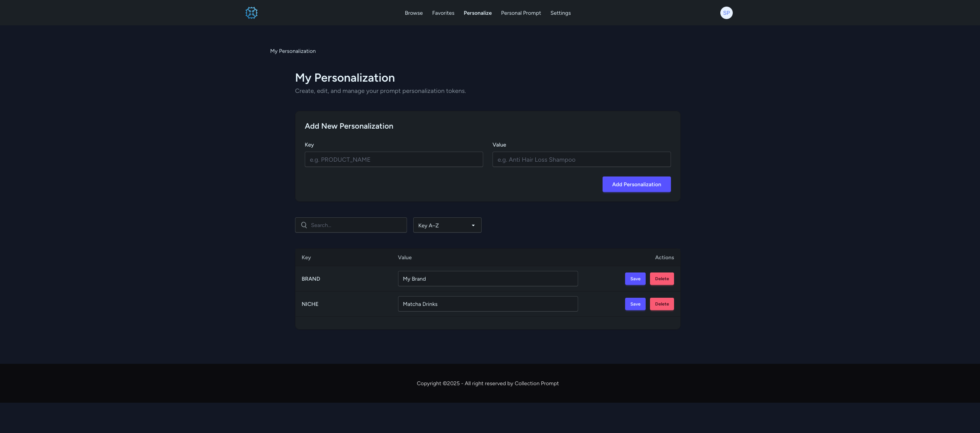Open Settings from the navigation

561,13
